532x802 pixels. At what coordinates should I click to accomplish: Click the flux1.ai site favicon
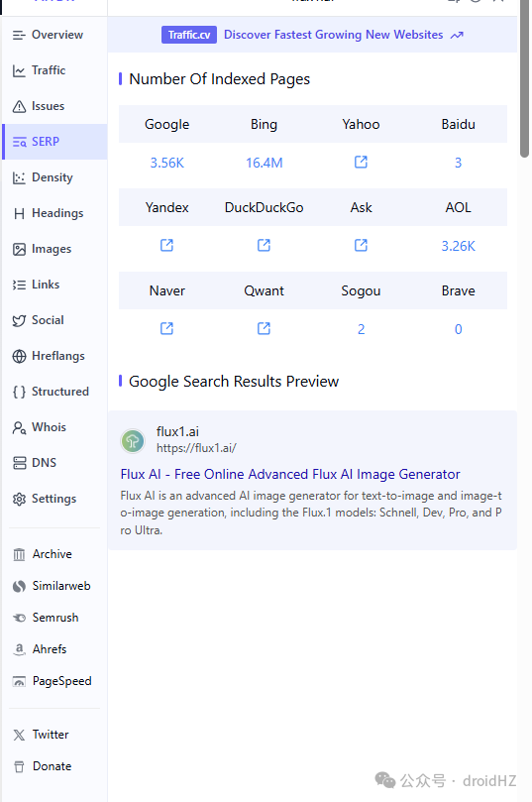[x=133, y=440]
